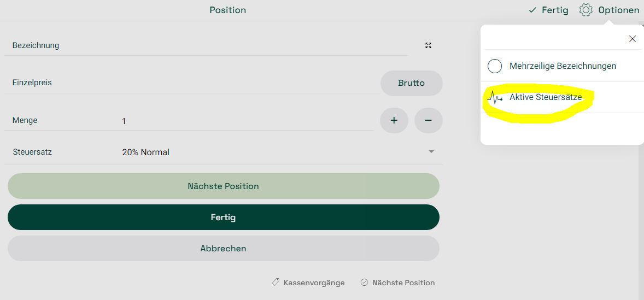This screenshot has height=300, width=644.
Task: Increase Menge with the plus button
Action: 394,120
